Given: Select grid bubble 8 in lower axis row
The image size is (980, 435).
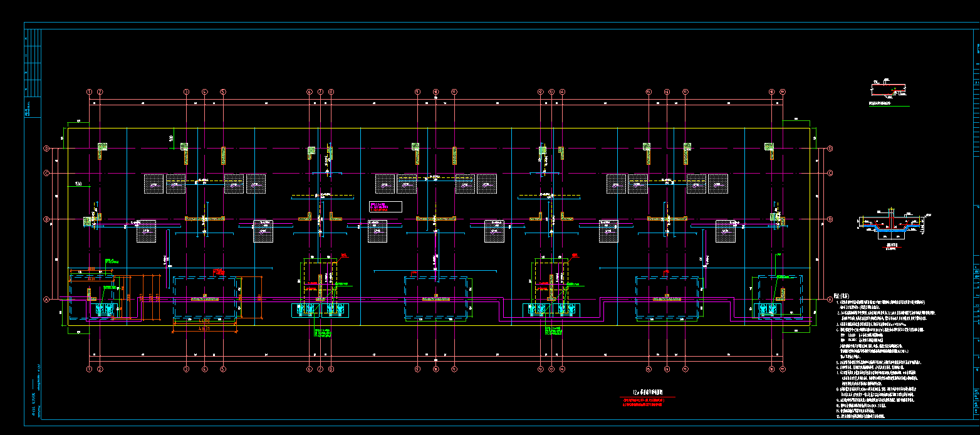Looking at the screenshot, I should click(331, 369).
